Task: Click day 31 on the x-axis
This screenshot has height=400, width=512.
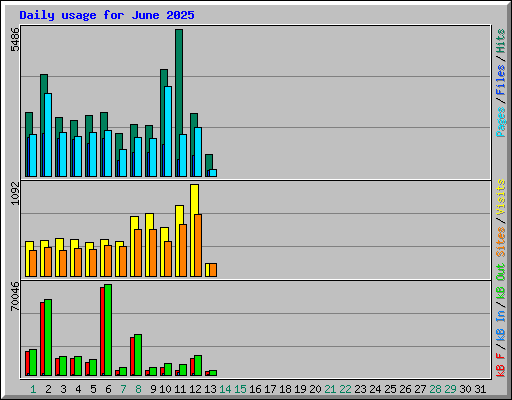Action: 480,389
